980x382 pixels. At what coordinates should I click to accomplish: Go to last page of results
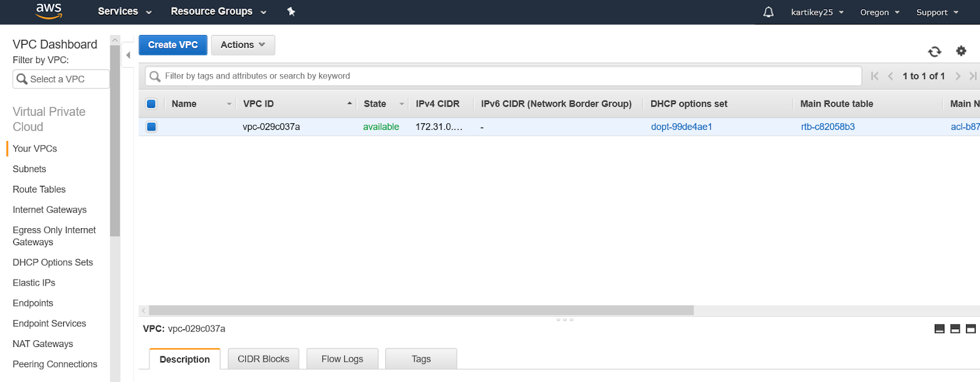click(973, 76)
